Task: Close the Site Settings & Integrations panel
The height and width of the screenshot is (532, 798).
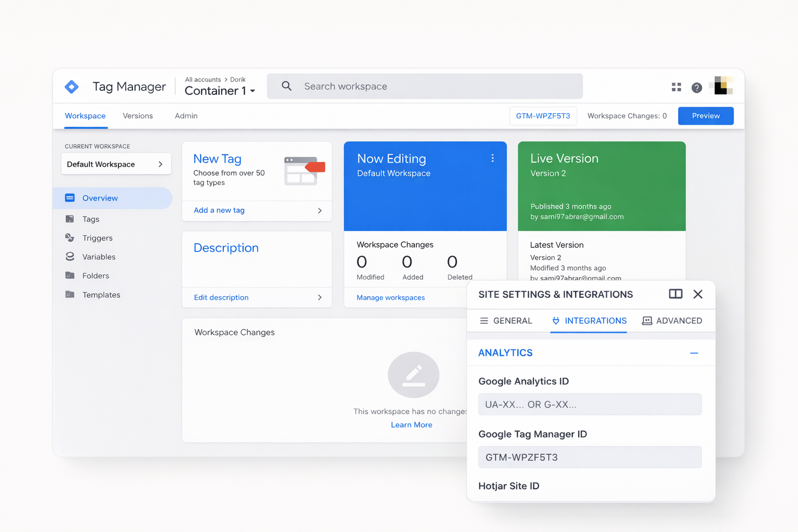Action: pos(698,294)
